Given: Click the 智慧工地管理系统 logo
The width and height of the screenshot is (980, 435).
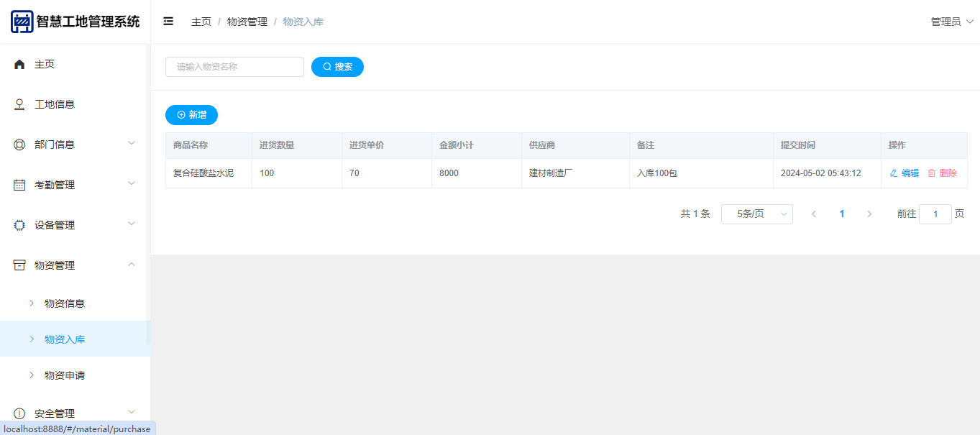Looking at the screenshot, I should click(x=22, y=22).
